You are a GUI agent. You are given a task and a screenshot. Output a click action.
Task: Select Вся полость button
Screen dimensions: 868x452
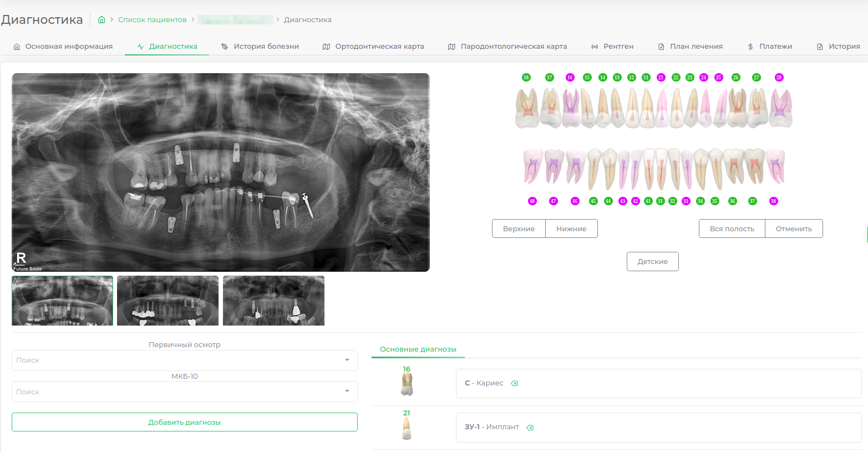(x=732, y=228)
